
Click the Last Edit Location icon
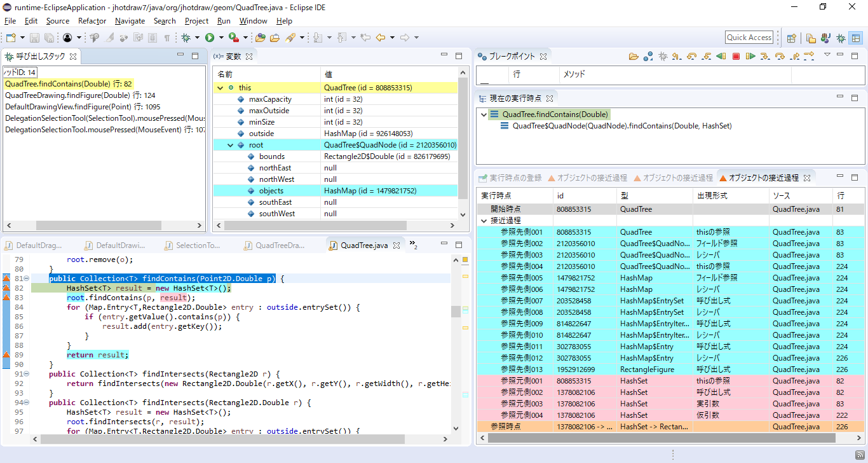pos(365,38)
